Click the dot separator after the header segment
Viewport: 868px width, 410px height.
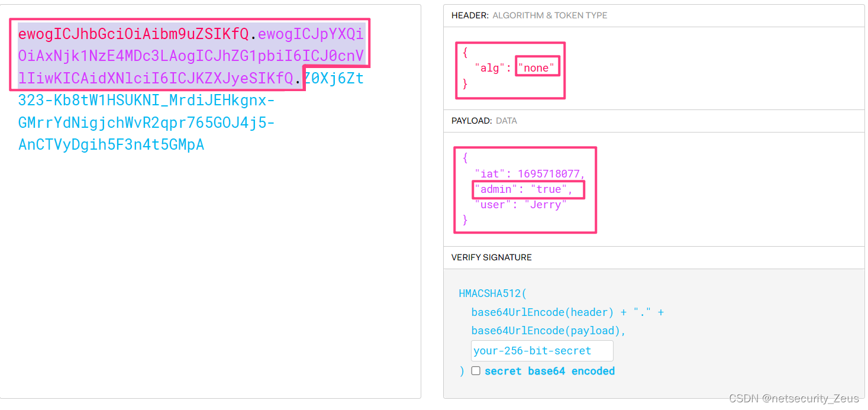click(x=253, y=34)
